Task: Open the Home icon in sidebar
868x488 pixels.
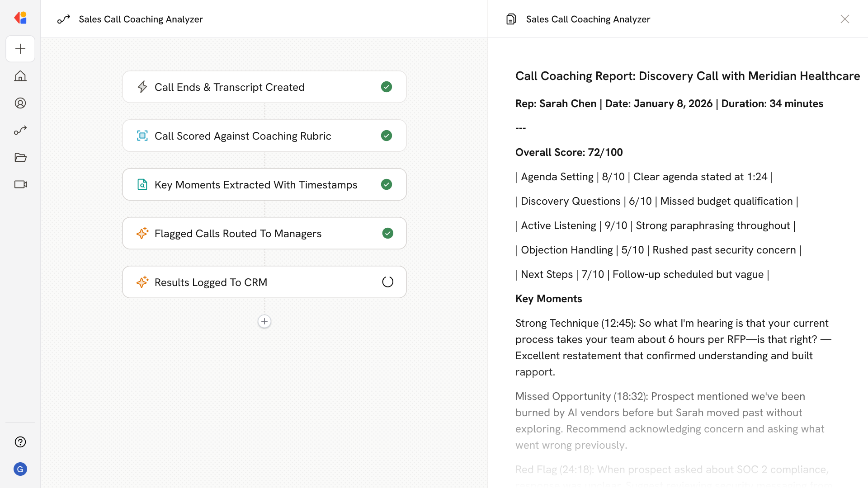Action: tap(20, 76)
